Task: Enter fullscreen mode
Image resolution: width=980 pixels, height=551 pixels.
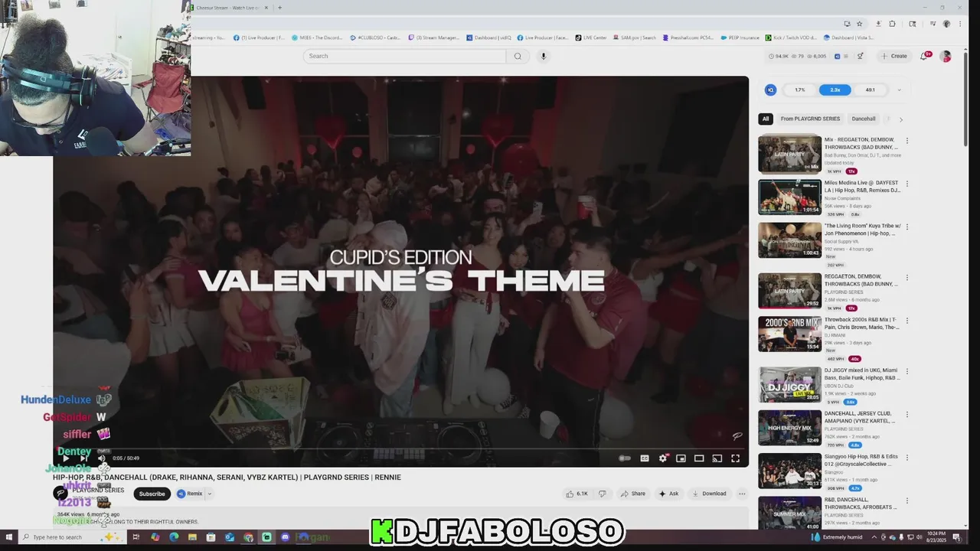Action: pos(735,458)
